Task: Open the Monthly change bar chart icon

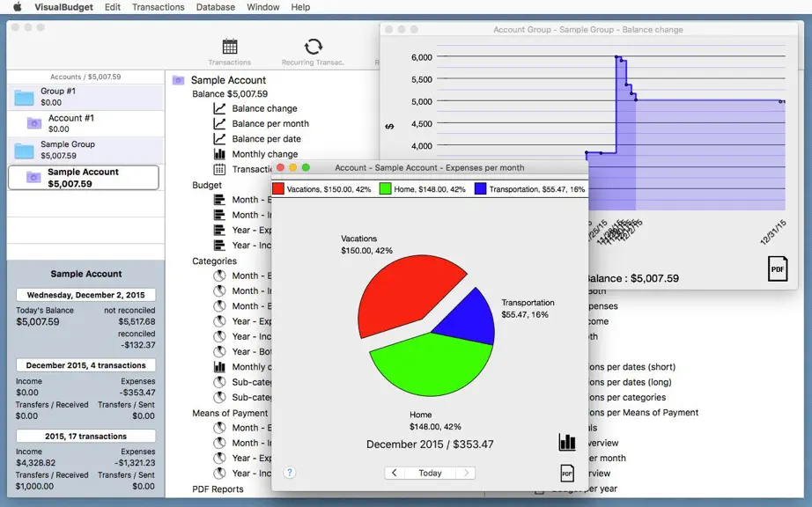Action: point(219,154)
